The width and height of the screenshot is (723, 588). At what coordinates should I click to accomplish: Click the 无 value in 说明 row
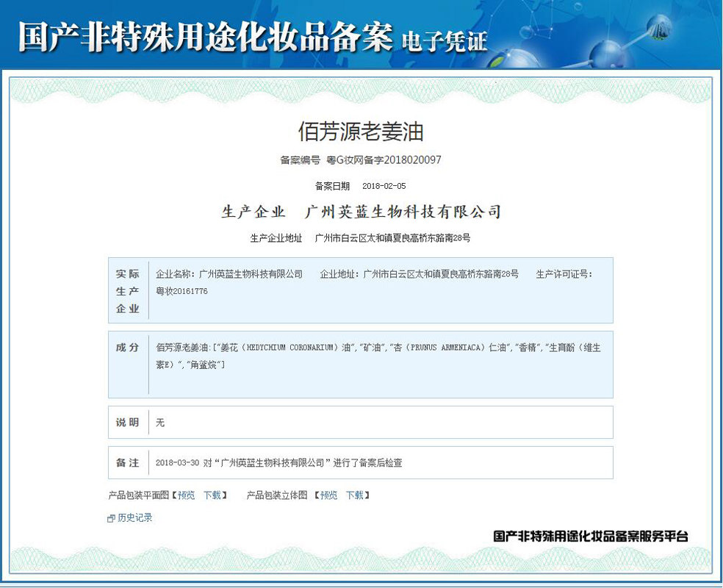tap(160, 422)
